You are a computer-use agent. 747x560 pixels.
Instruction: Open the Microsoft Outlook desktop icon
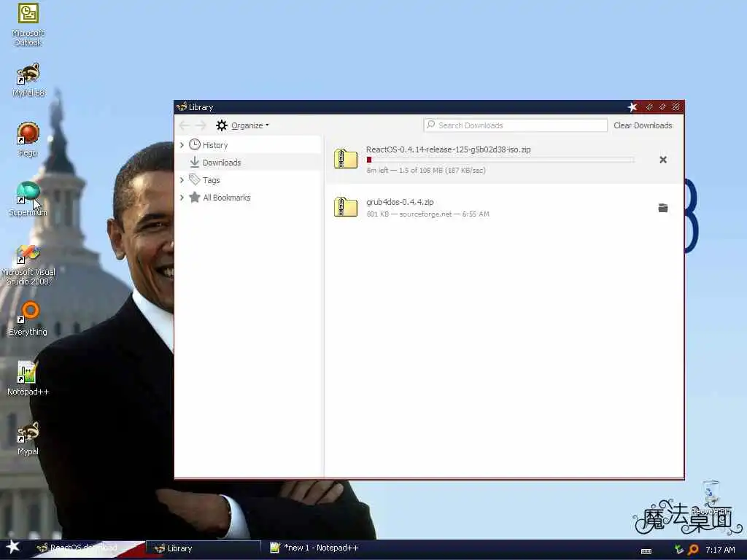pyautogui.click(x=28, y=25)
